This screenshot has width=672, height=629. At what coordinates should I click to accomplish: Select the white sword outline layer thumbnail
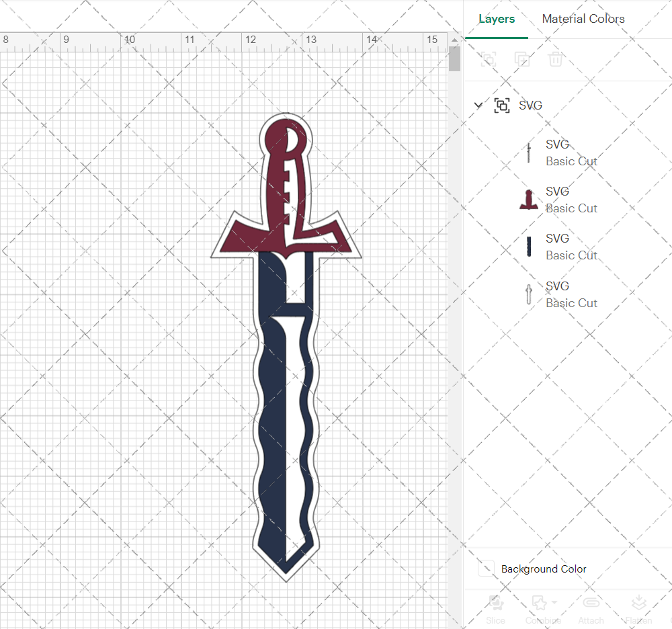pyautogui.click(x=529, y=294)
